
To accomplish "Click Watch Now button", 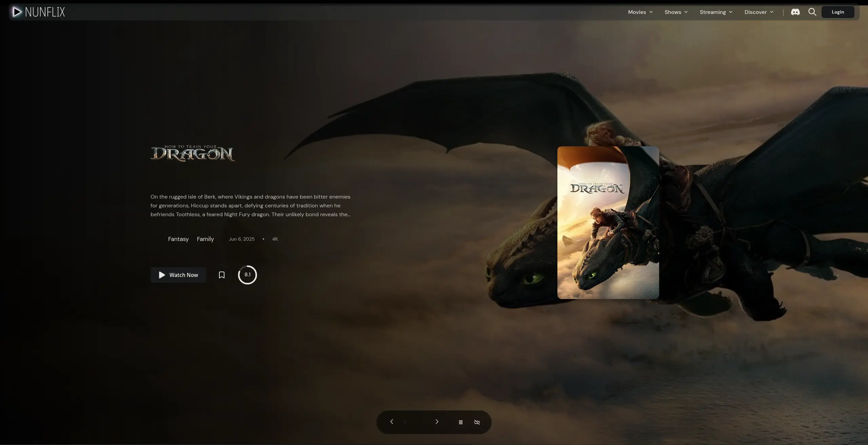I will [x=178, y=275].
